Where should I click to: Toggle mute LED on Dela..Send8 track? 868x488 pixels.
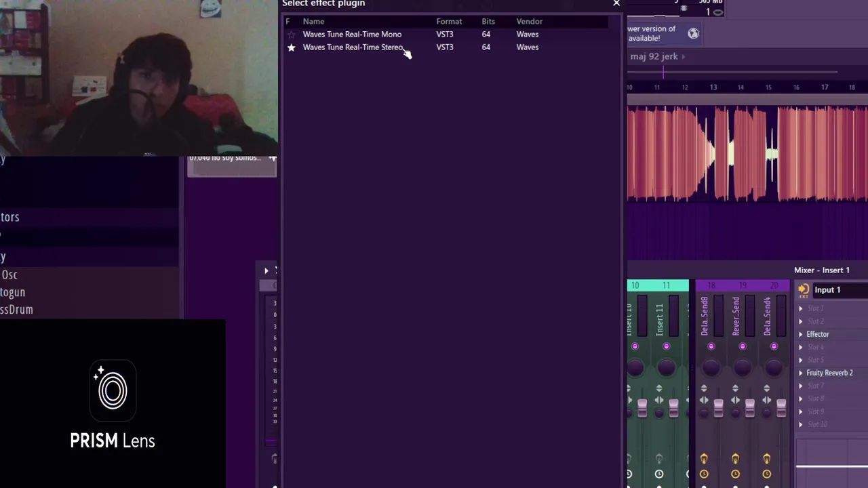[711, 347]
